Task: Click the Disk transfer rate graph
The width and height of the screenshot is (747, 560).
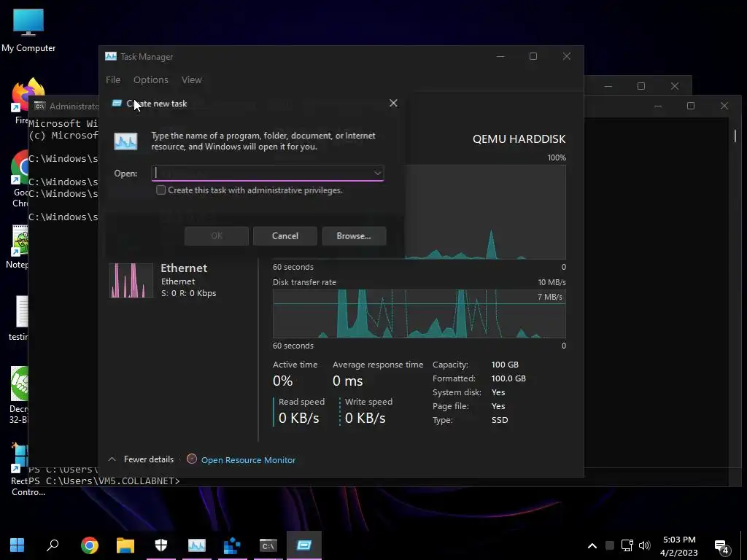Action: pyautogui.click(x=419, y=314)
